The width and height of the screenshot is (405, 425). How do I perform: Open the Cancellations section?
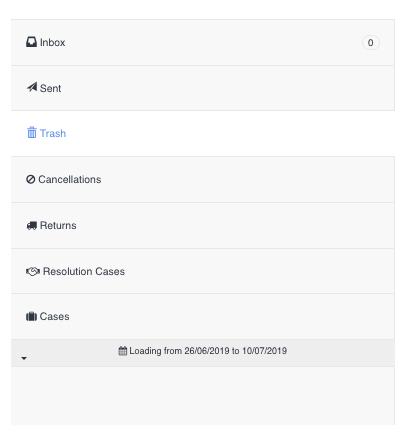(203, 179)
